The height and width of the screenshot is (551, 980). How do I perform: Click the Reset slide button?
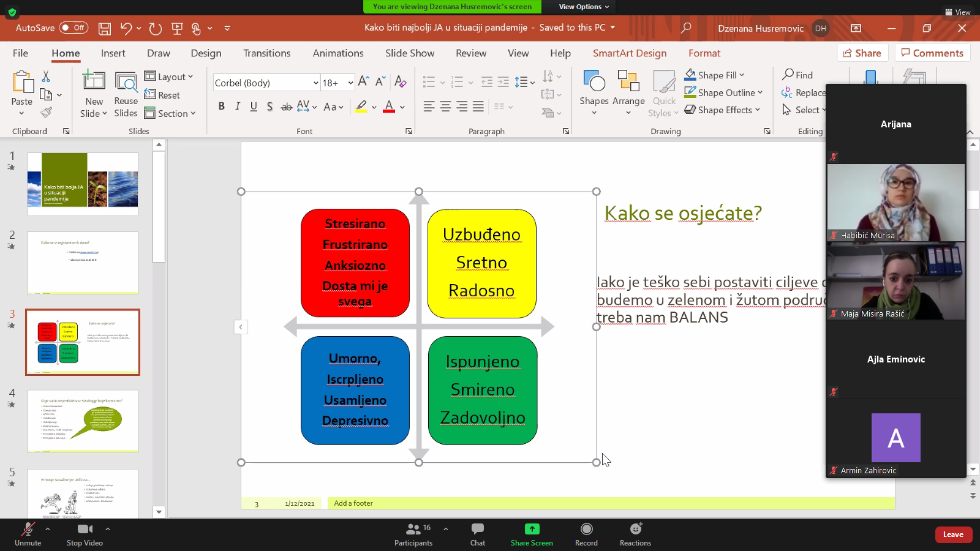pyautogui.click(x=162, y=95)
